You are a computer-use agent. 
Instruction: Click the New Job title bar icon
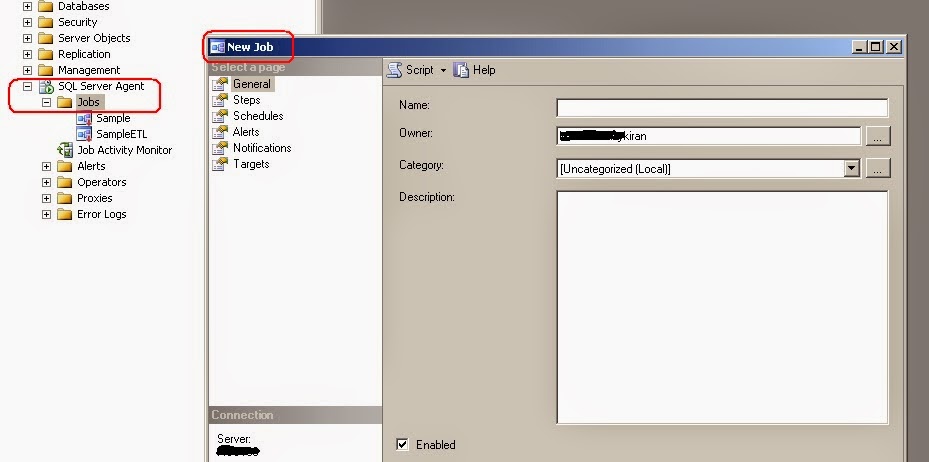217,47
